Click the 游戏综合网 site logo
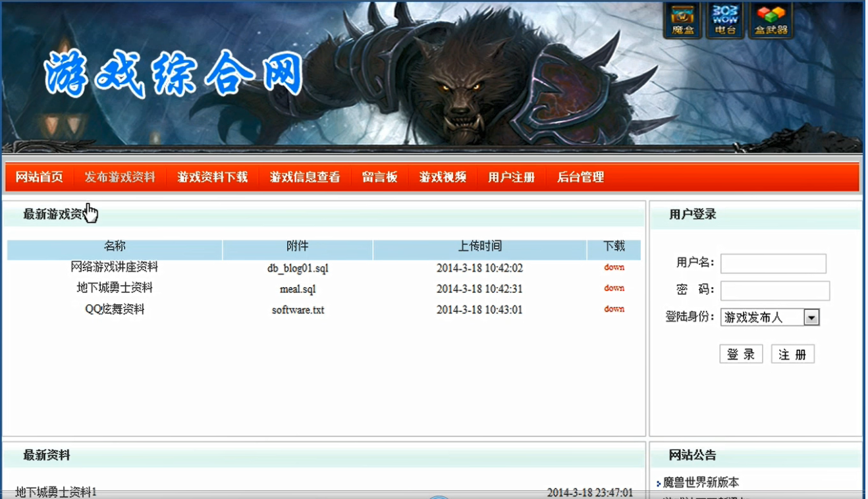868x499 pixels. [x=175, y=74]
